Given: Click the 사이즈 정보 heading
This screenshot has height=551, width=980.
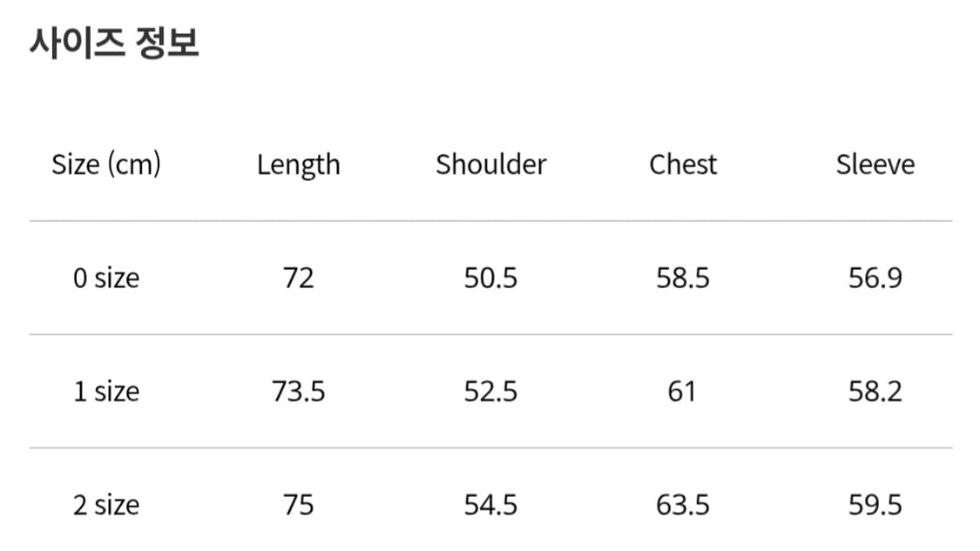Looking at the screenshot, I should pyautogui.click(x=114, y=44).
